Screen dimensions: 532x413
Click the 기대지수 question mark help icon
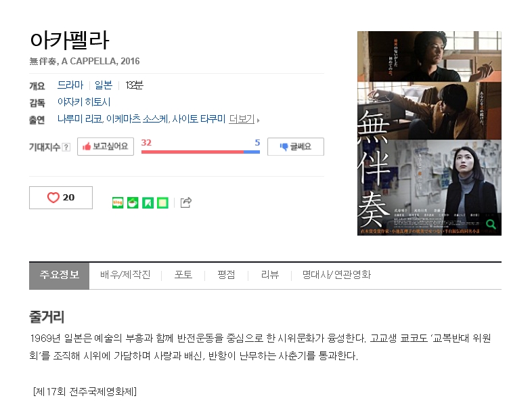point(66,148)
